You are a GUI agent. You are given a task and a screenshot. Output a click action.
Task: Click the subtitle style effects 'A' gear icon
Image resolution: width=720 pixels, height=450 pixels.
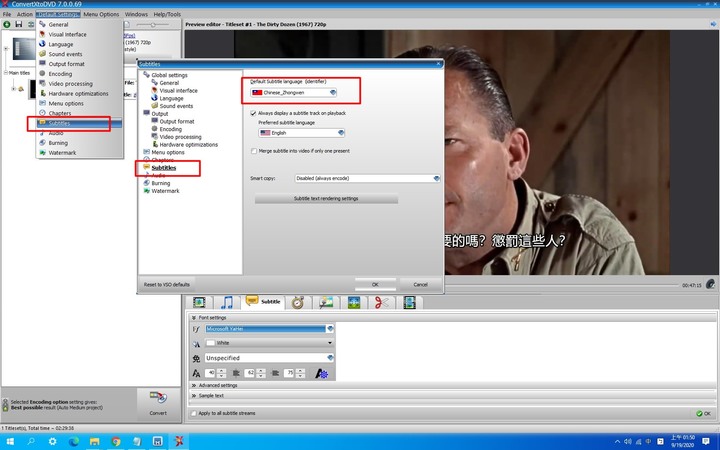[x=321, y=373]
